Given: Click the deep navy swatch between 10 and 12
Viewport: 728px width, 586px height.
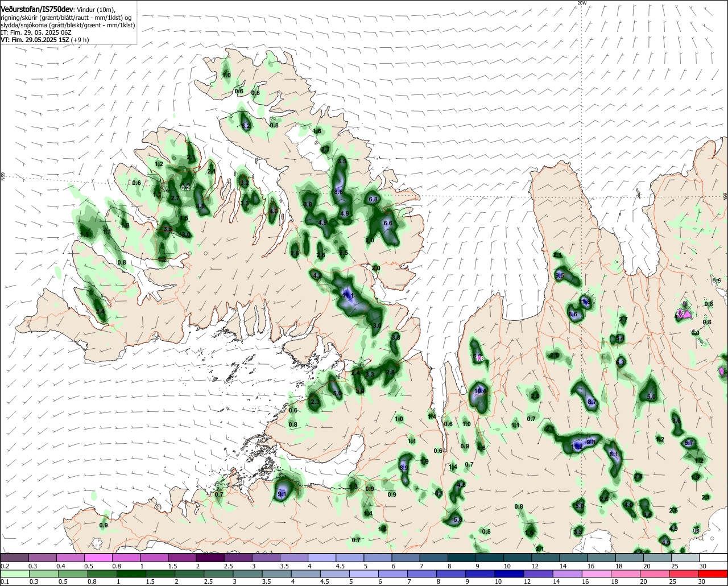Looking at the screenshot, I should pos(508,573).
